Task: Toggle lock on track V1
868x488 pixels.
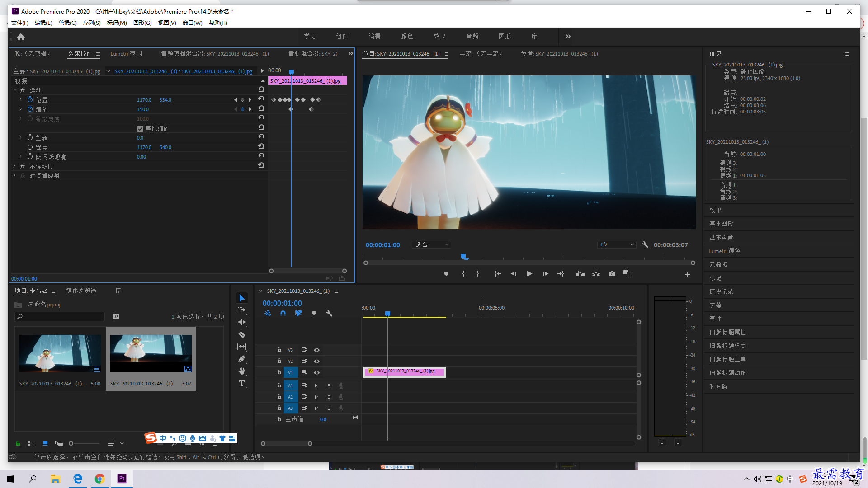Action: click(x=279, y=372)
